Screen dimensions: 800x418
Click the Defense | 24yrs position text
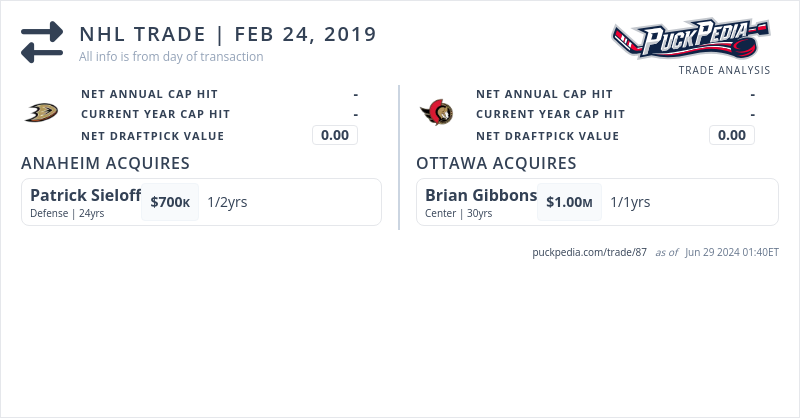click(67, 213)
